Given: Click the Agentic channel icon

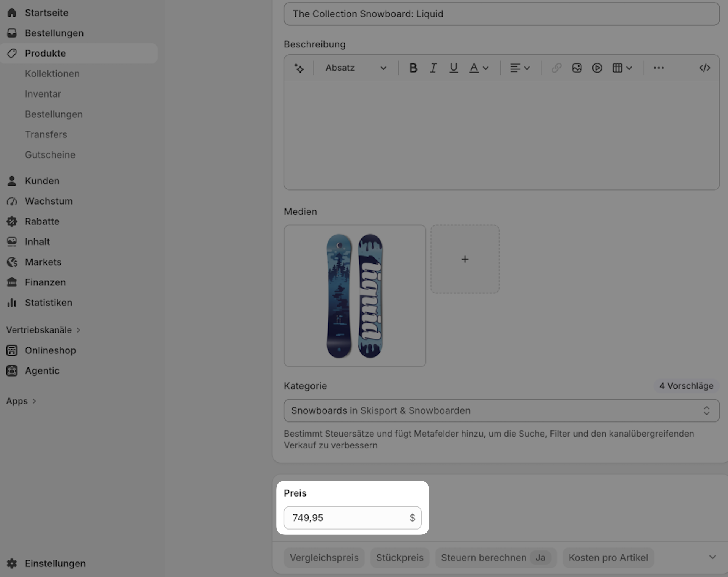Looking at the screenshot, I should pyautogui.click(x=12, y=370).
